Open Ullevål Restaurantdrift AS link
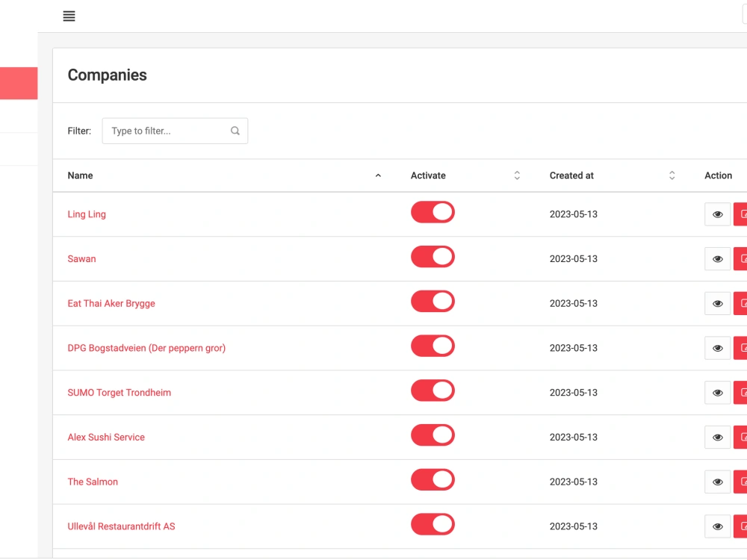 point(121,526)
